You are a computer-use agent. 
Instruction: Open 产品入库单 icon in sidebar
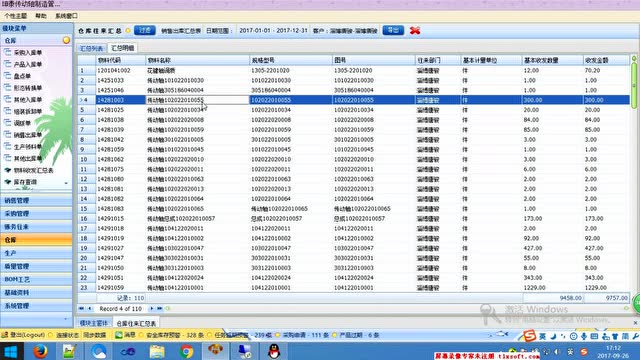pos(7,64)
